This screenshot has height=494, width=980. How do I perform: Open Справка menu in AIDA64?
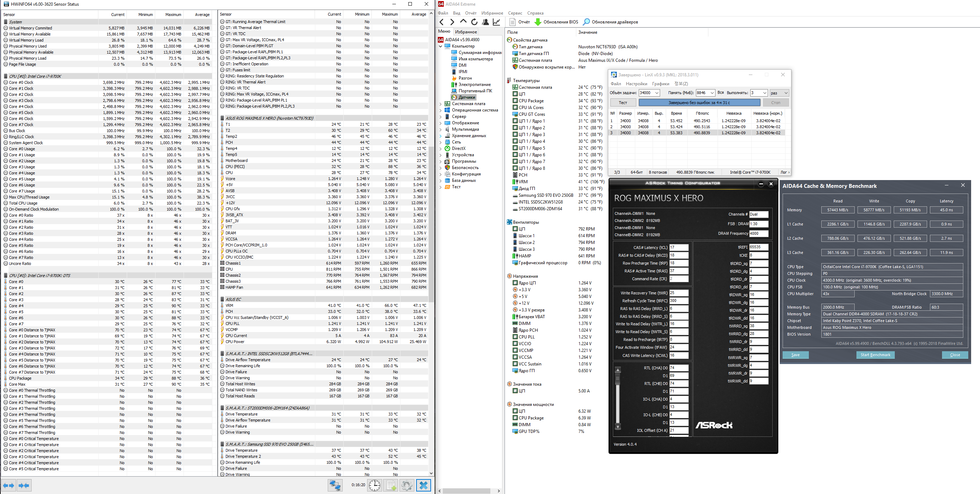tap(535, 13)
